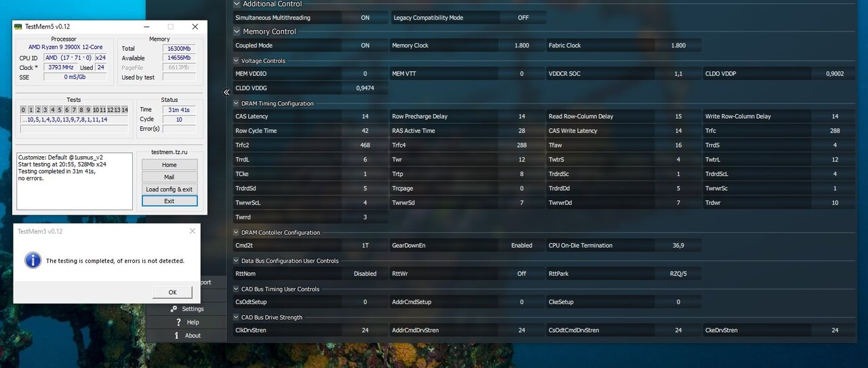Open the About sidebar item

186,335
